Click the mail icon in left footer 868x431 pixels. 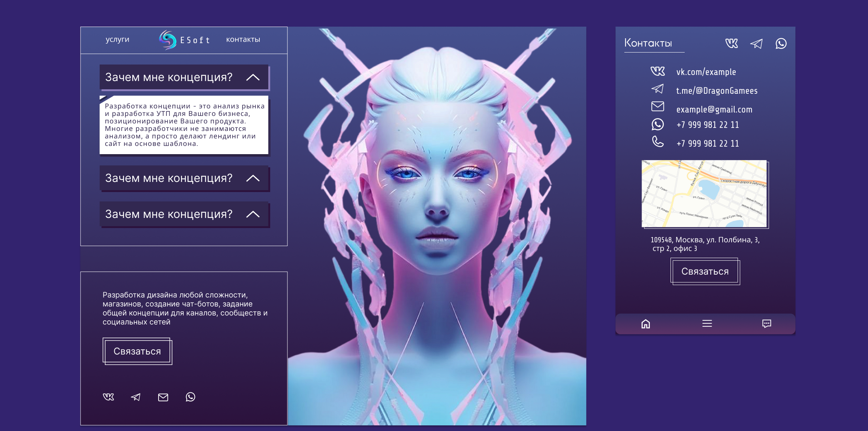[x=163, y=397]
